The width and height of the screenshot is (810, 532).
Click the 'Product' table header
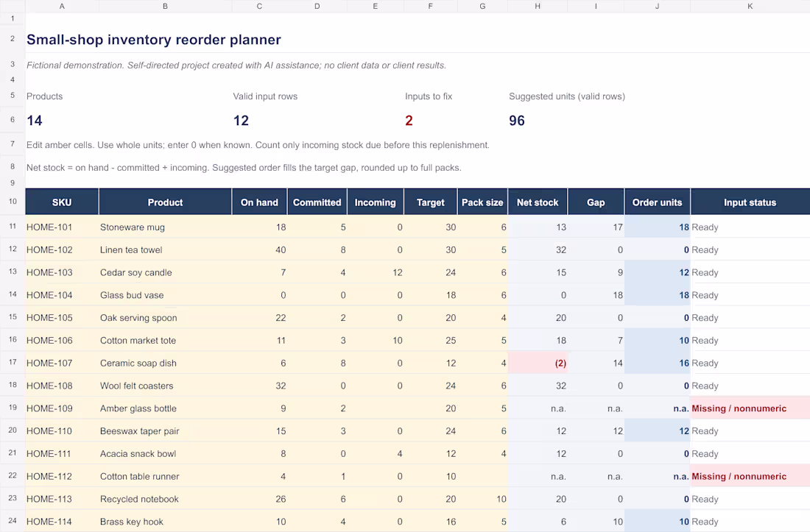165,202
